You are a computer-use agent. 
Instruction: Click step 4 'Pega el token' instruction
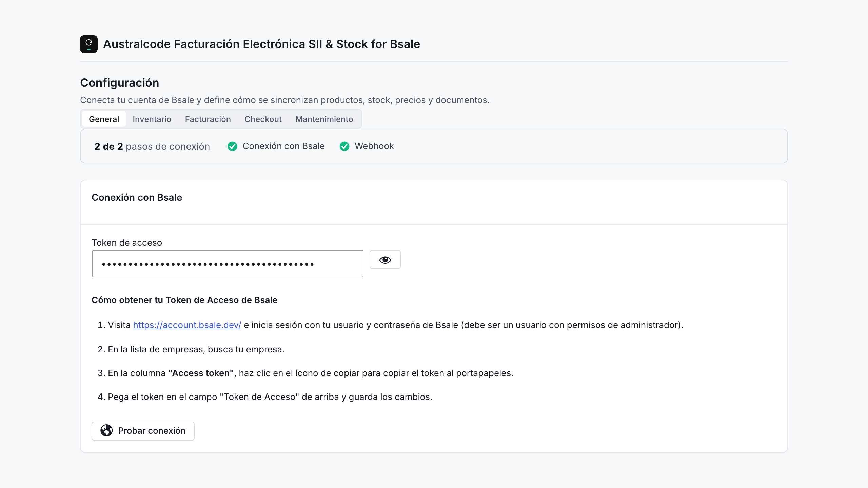(270, 397)
